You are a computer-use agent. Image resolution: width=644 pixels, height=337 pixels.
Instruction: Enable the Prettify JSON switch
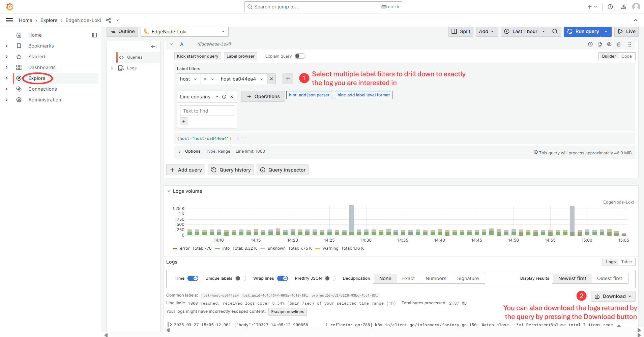click(330, 278)
